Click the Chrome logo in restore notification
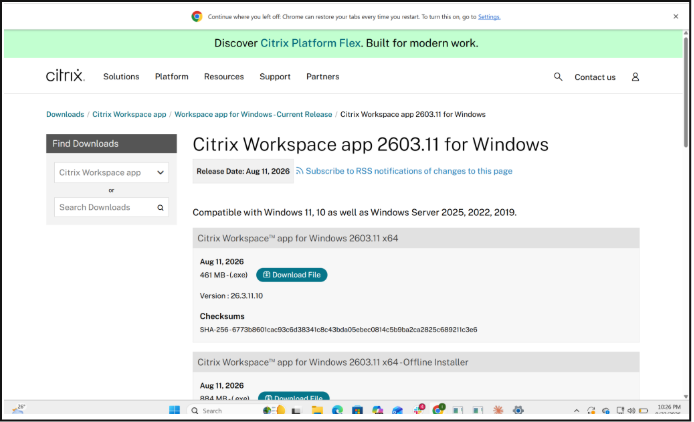This screenshot has height=422, width=694. click(x=197, y=16)
